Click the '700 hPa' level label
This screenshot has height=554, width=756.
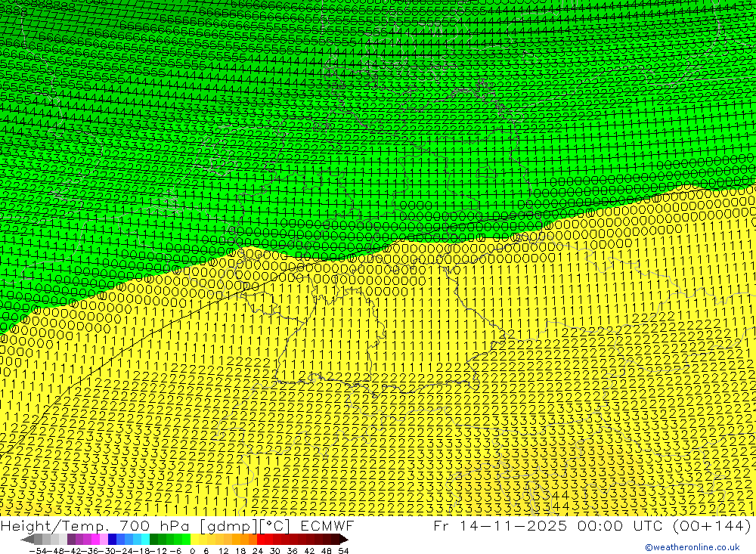pos(154,525)
